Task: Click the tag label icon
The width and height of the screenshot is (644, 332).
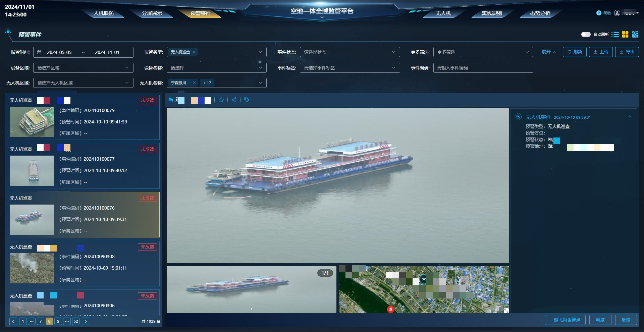Action: click(247, 100)
